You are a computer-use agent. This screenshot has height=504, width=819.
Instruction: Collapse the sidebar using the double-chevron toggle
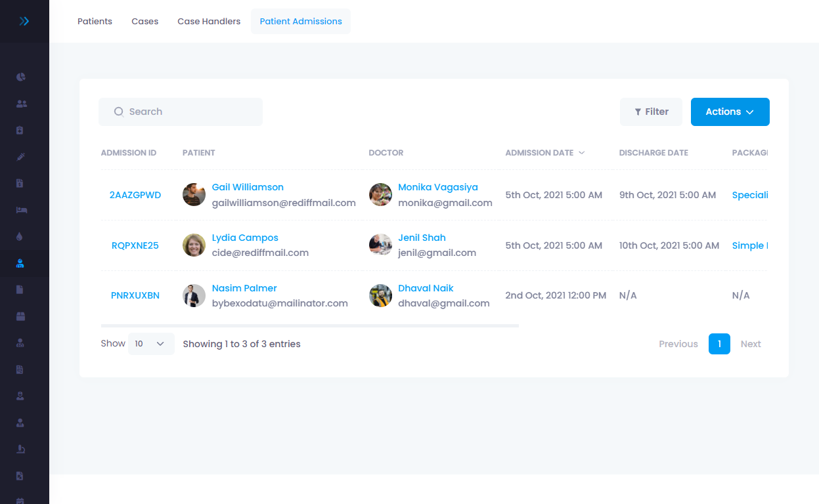24,20
